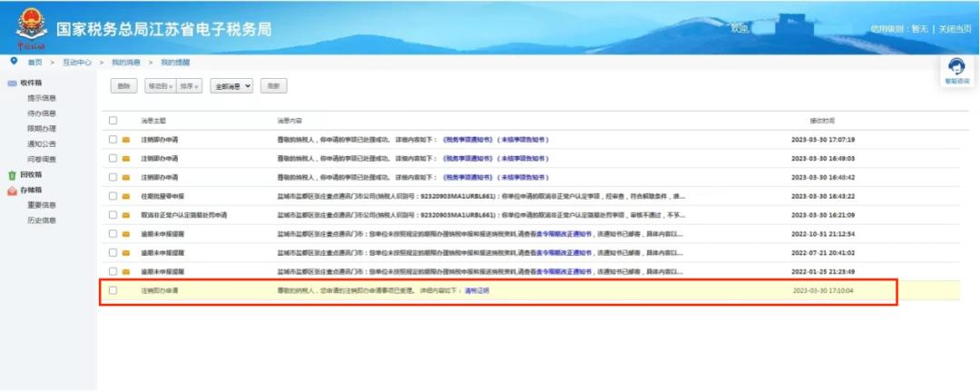Click envelope icon of the 2022-01-25 reminder
The image size is (980, 391).
tap(125, 271)
